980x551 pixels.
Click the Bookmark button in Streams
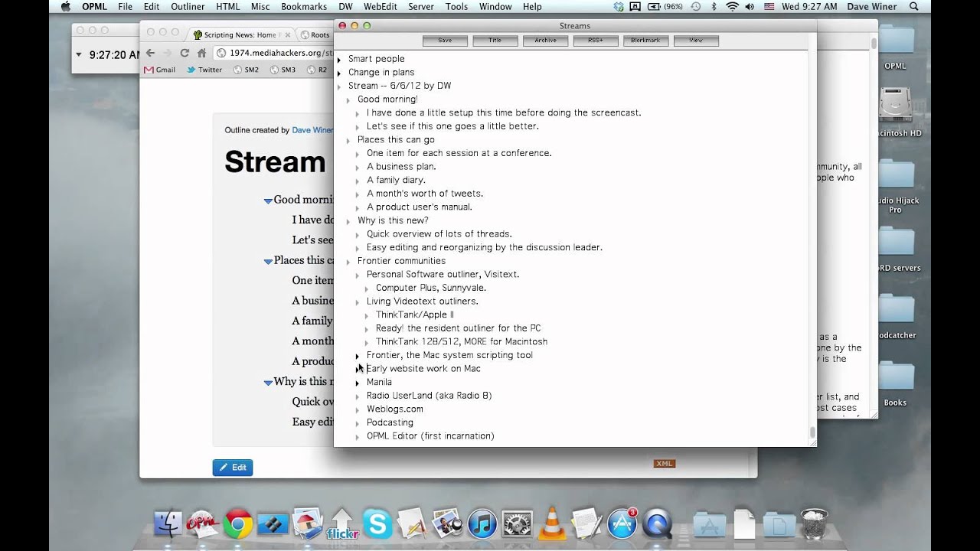click(645, 41)
